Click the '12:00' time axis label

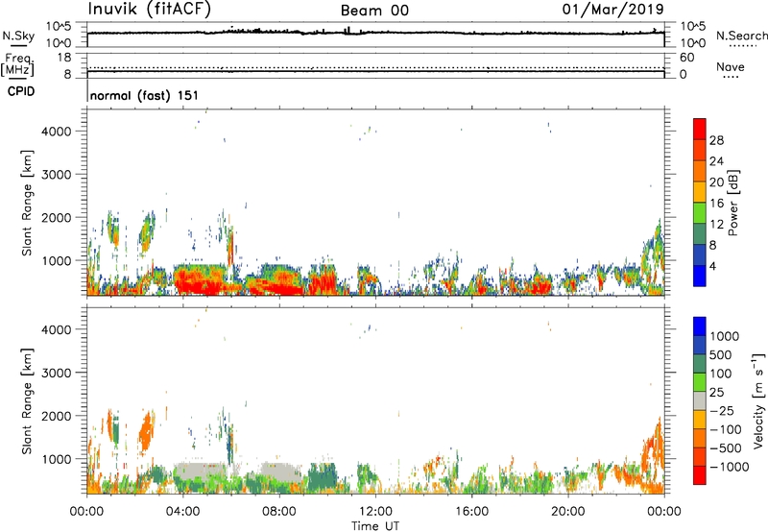375,512
